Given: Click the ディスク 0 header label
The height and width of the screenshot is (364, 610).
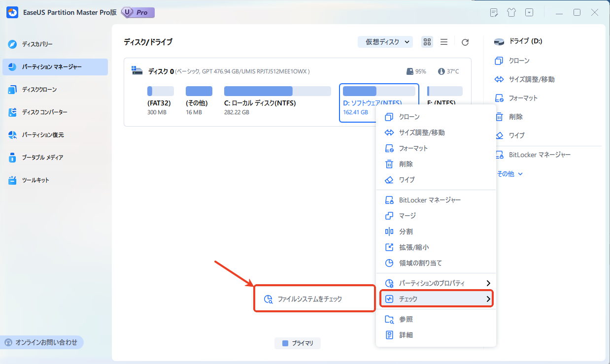Looking at the screenshot, I should pyautogui.click(x=161, y=71).
